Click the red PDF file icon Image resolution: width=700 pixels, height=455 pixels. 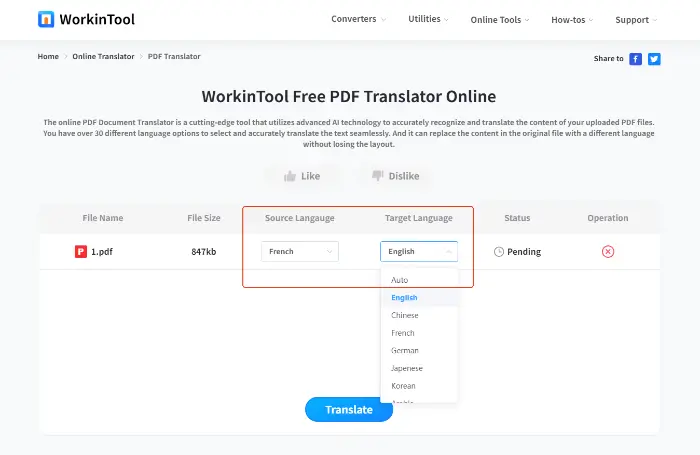click(x=80, y=251)
